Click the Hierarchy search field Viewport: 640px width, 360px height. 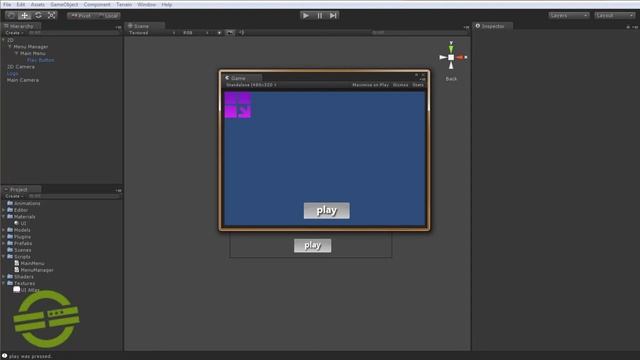tap(73, 33)
